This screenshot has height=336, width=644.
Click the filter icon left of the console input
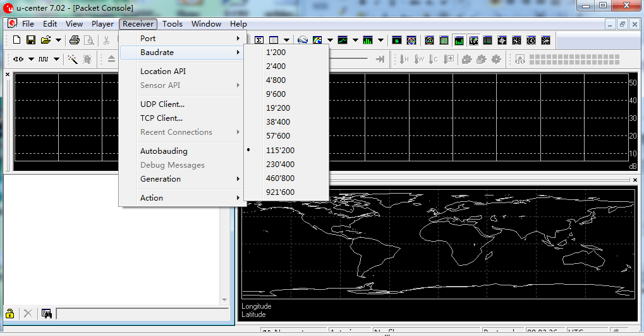47,313
